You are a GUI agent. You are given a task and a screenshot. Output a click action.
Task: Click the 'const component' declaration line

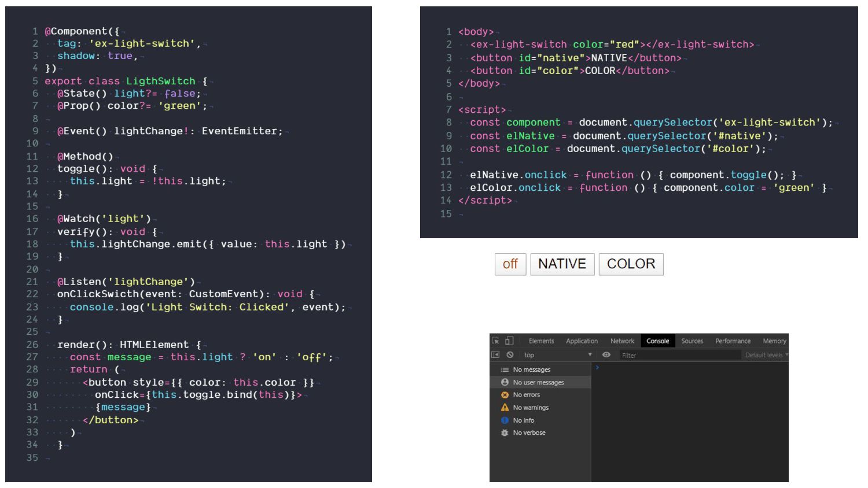click(x=652, y=123)
